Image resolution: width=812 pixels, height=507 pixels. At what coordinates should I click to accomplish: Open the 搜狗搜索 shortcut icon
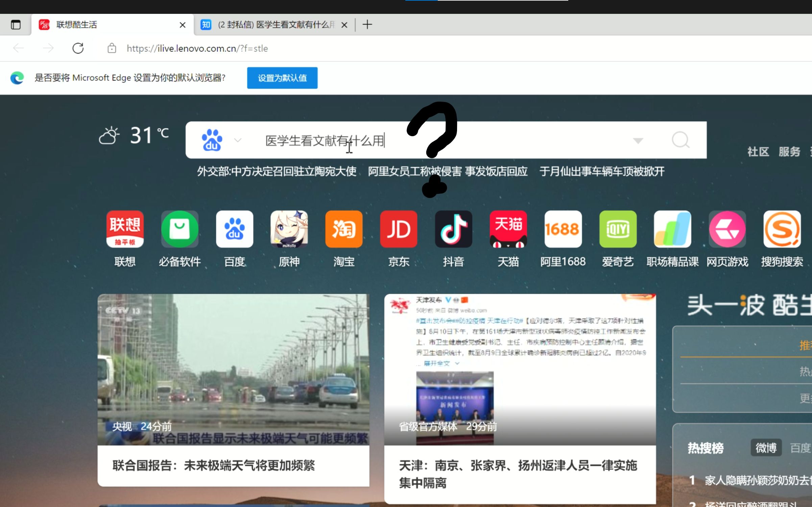[782, 229]
